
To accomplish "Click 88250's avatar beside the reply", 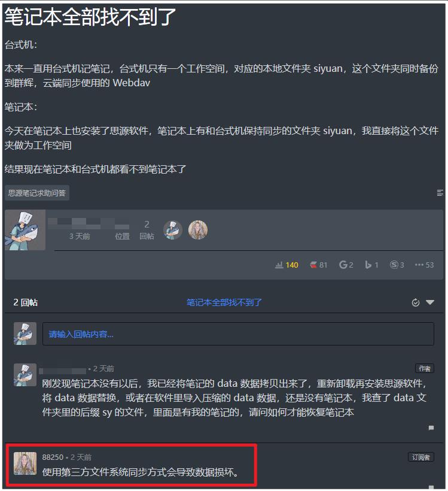I will coord(25,463).
